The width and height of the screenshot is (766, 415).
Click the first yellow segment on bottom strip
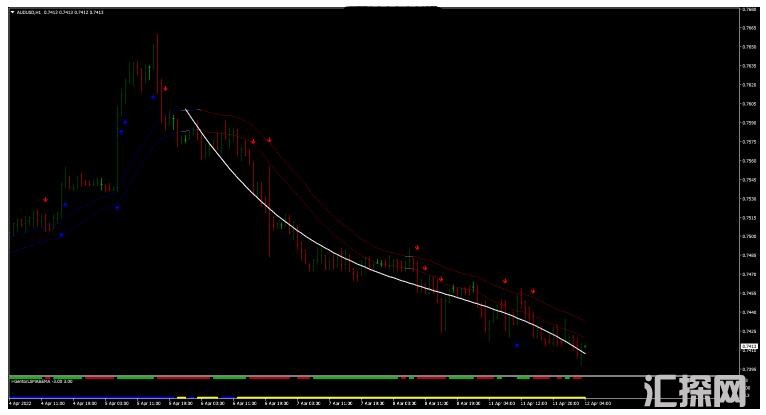tap(180, 396)
